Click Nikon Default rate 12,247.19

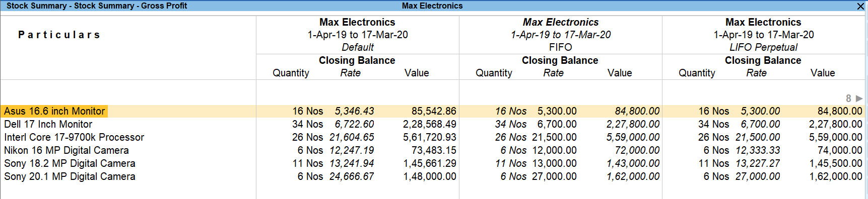point(352,150)
